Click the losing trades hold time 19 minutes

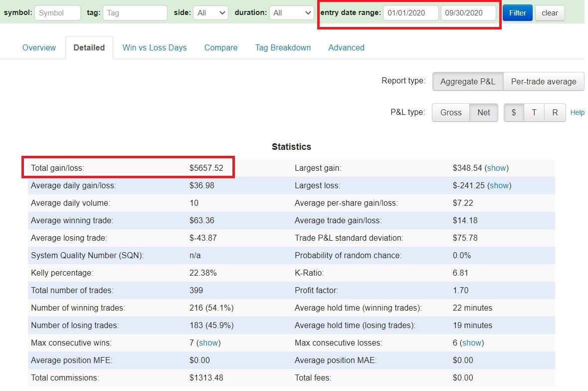(472, 325)
